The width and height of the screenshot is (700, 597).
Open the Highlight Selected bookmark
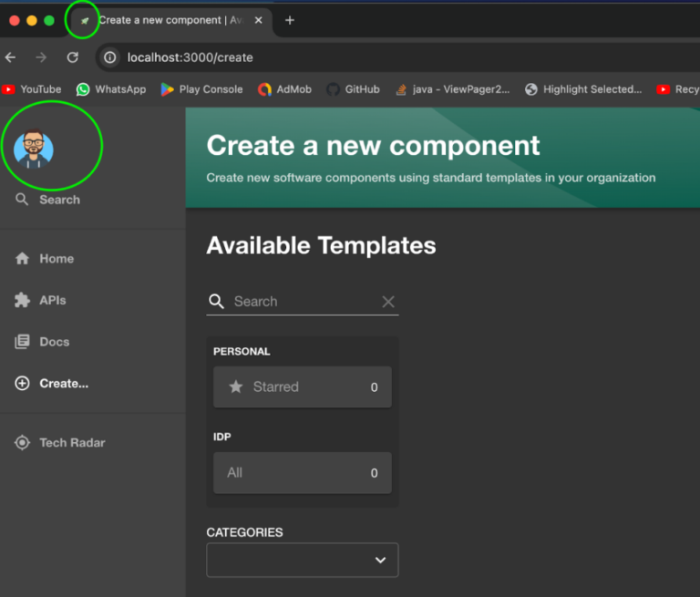pos(583,89)
